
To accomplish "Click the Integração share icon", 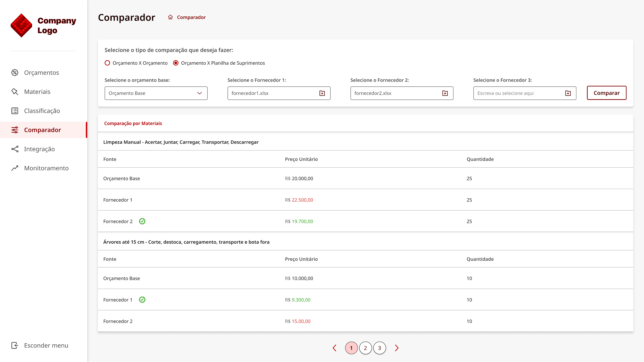I will [15, 149].
